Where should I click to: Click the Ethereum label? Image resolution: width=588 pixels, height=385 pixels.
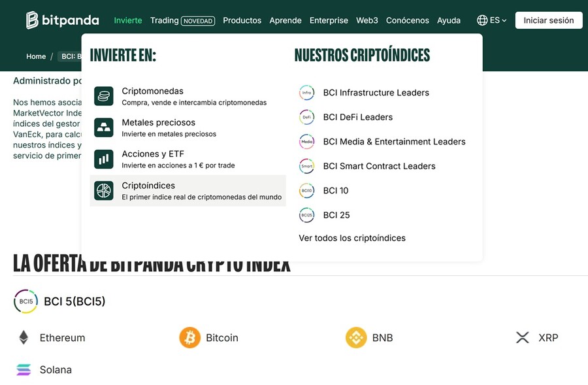click(x=62, y=338)
